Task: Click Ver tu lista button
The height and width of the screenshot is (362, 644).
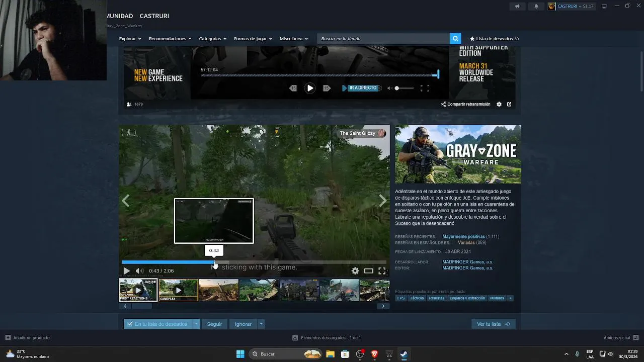Action: 493,324
